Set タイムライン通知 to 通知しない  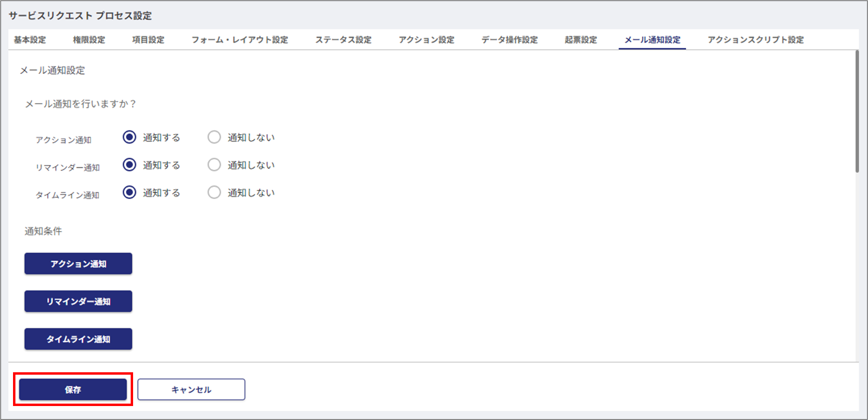pos(214,192)
